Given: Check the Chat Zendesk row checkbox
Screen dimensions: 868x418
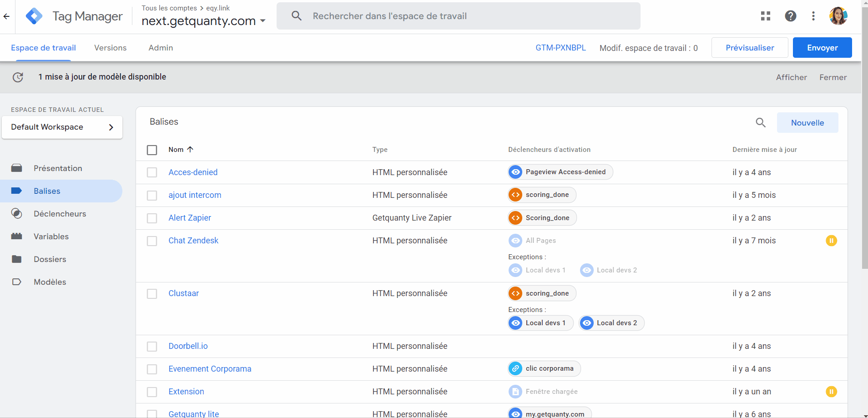Looking at the screenshot, I should click(152, 241).
